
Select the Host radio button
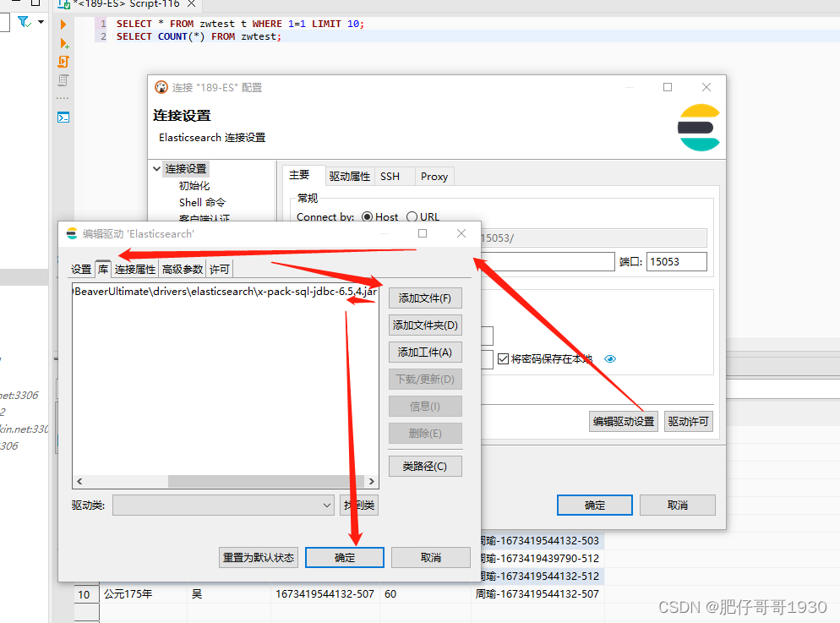pyautogui.click(x=367, y=217)
